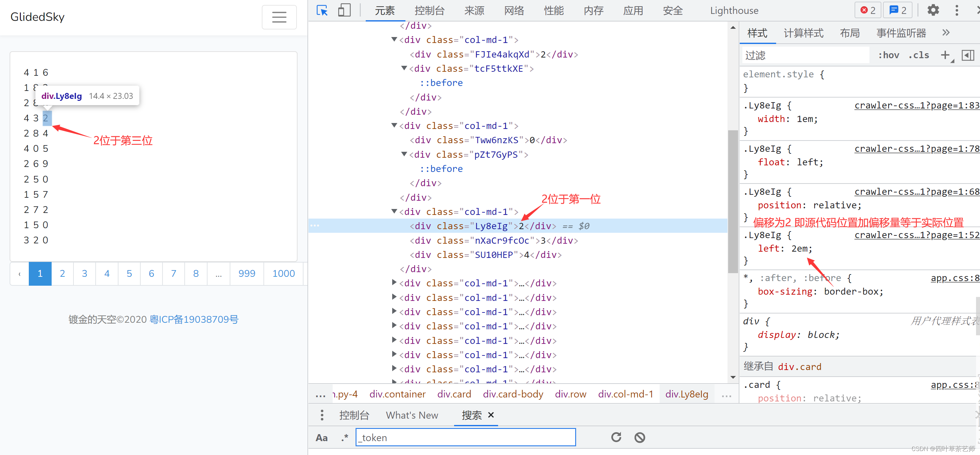980x455 pixels.
Task: Go to page 999 in pagination
Action: tap(247, 273)
